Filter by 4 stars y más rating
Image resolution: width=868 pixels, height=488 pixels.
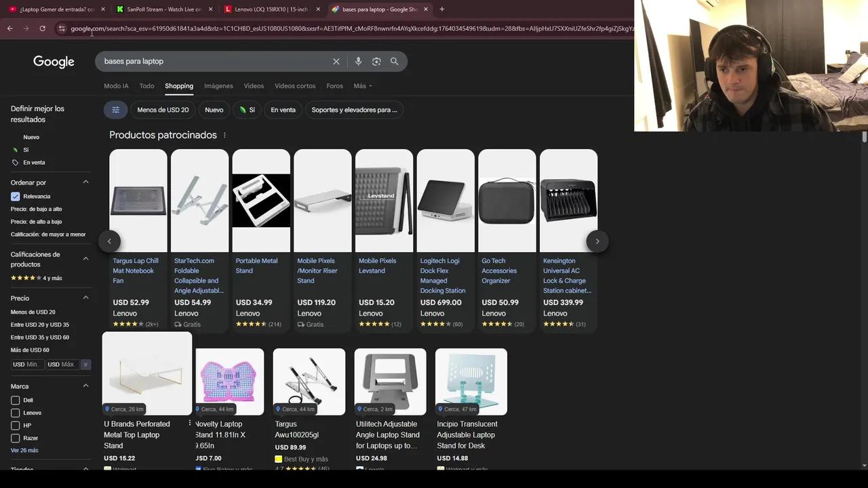point(36,278)
